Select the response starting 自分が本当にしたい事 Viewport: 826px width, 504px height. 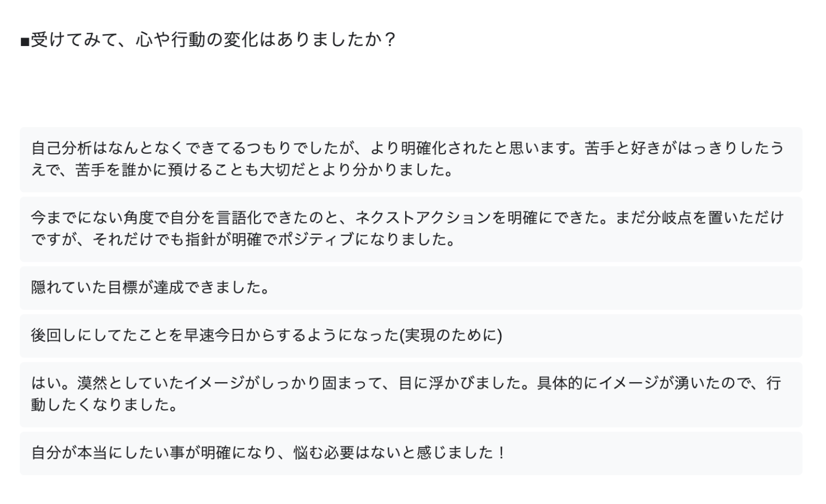pyautogui.click(x=411, y=453)
